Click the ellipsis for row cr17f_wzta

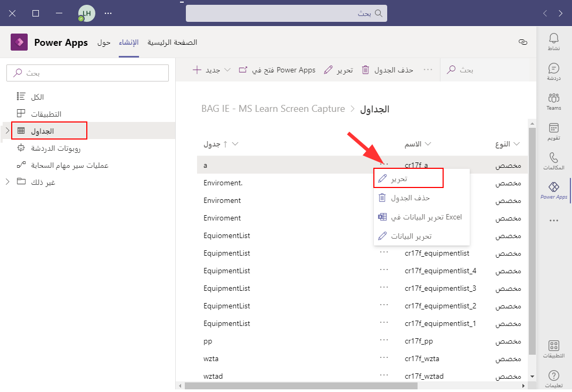[x=384, y=357]
